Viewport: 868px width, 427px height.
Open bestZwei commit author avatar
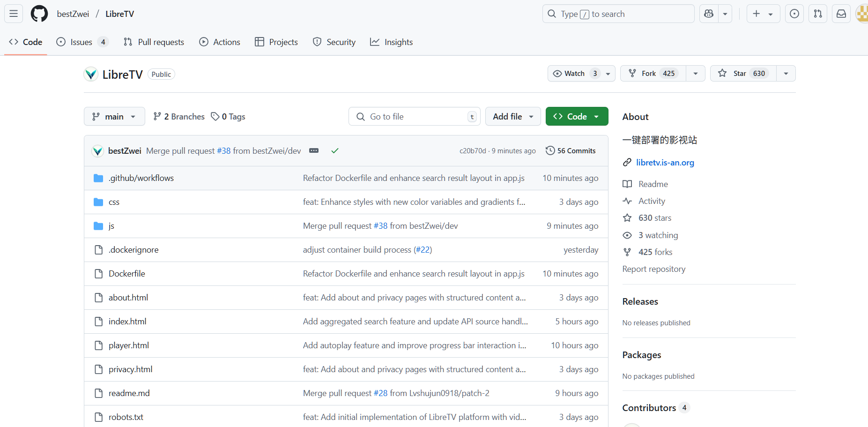97,151
